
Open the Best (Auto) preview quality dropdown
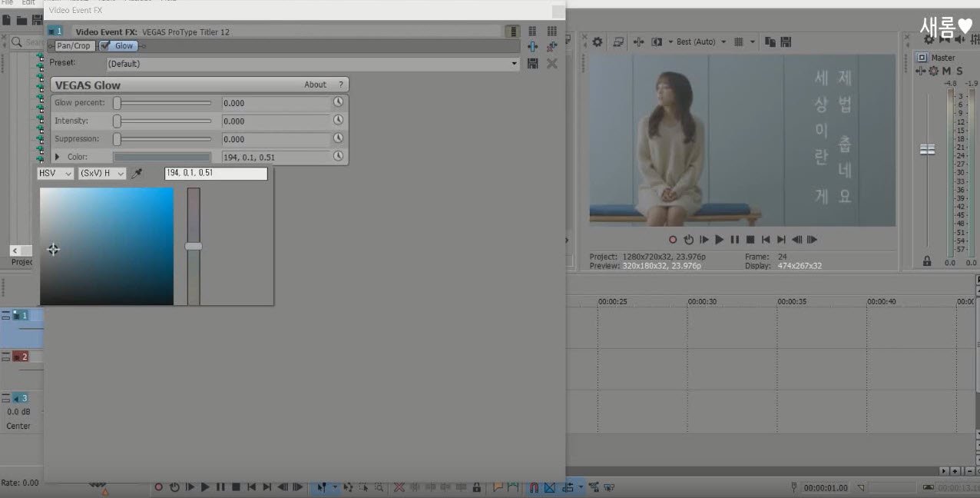click(700, 41)
